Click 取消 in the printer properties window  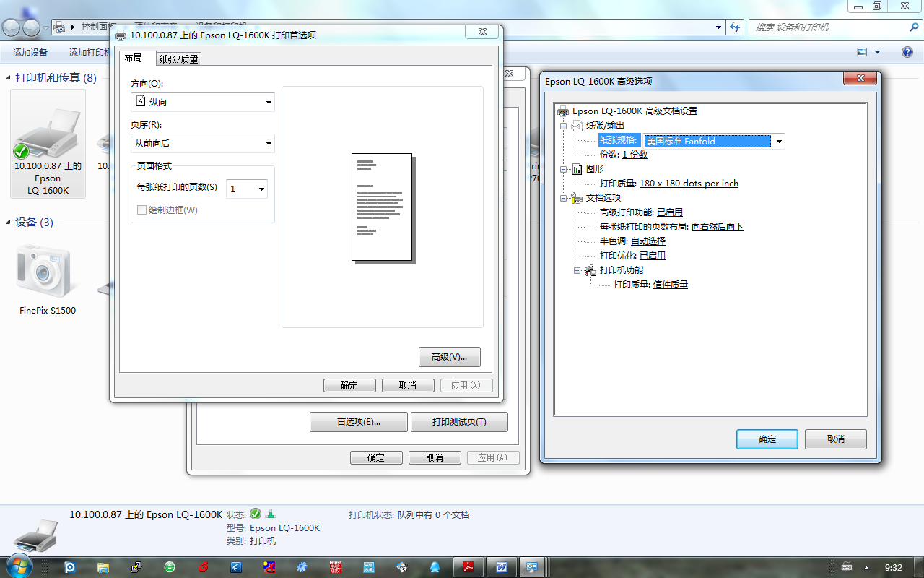coord(435,457)
